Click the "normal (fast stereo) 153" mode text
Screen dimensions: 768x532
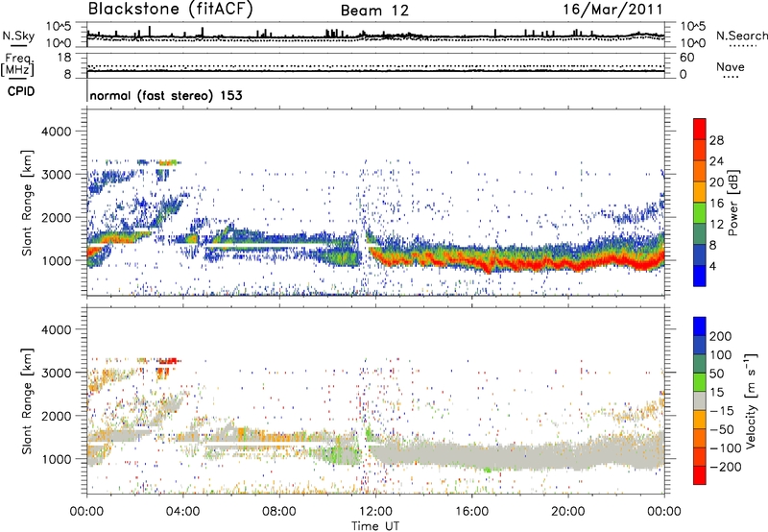(x=166, y=96)
